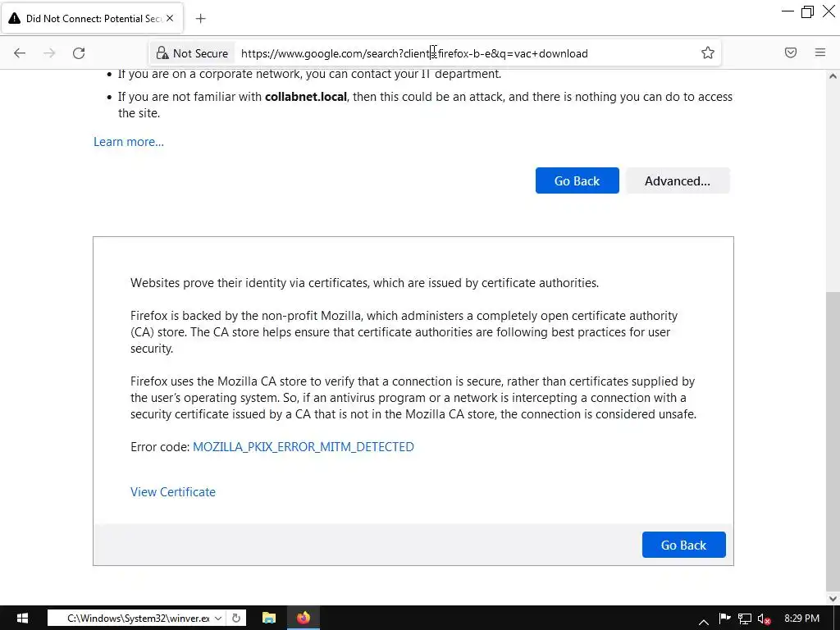The width and height of the screenshot is (840, 630).
Task: Open a new tab with plus button
Action: click(x=200, y=19)
